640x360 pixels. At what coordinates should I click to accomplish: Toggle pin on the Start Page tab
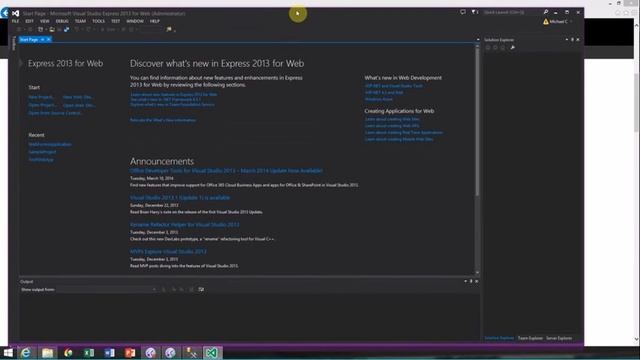(42, 40)
